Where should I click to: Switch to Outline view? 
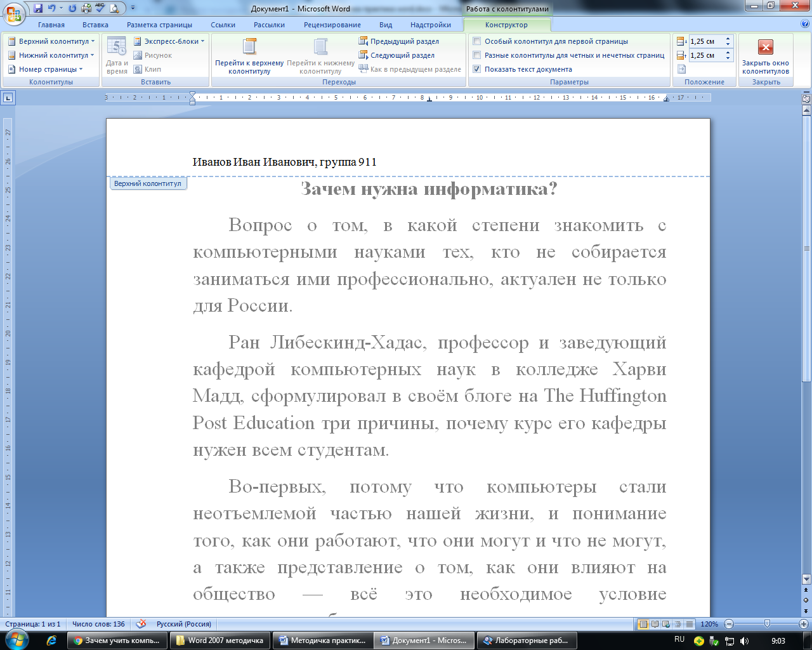coord(678,624)
